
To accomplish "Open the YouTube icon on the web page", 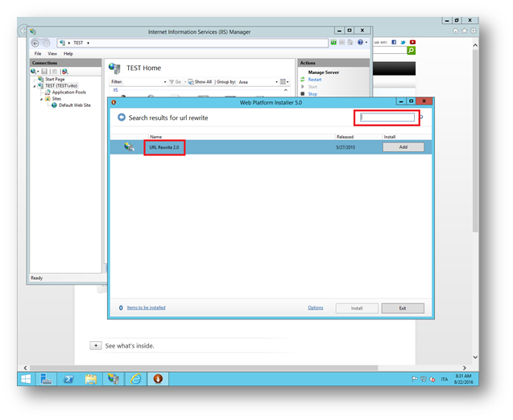I will click(412, 42).
